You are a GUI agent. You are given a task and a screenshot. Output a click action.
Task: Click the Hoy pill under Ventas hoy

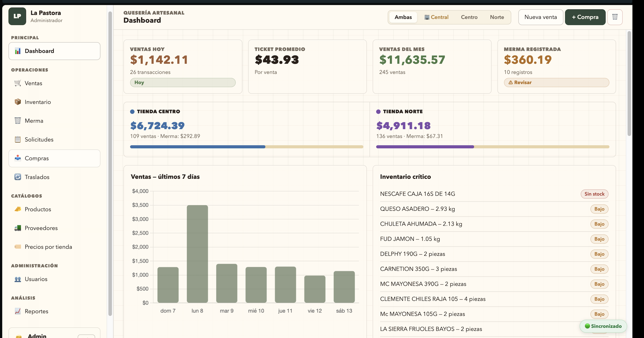pyautogui.click(x=183, y=82)
